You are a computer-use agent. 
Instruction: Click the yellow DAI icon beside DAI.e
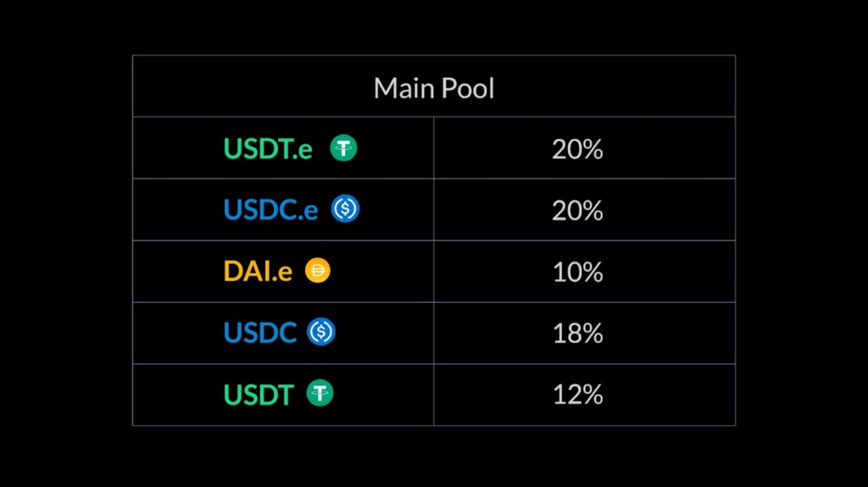click(318, 271)
